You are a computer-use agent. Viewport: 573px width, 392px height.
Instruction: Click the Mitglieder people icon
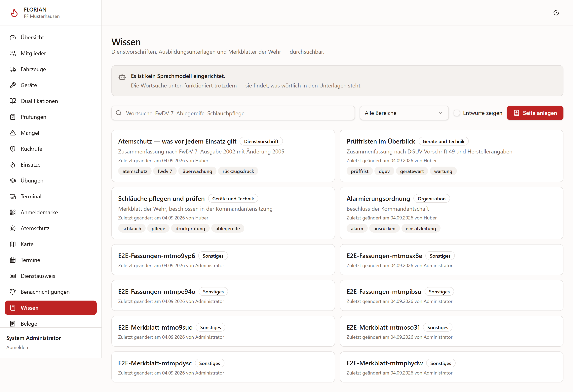pyautogui.click(x=13, y=53)
